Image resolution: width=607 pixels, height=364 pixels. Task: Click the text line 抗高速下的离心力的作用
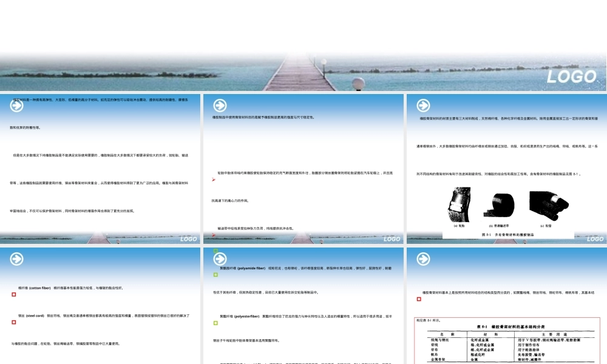(x=230, y=201)
